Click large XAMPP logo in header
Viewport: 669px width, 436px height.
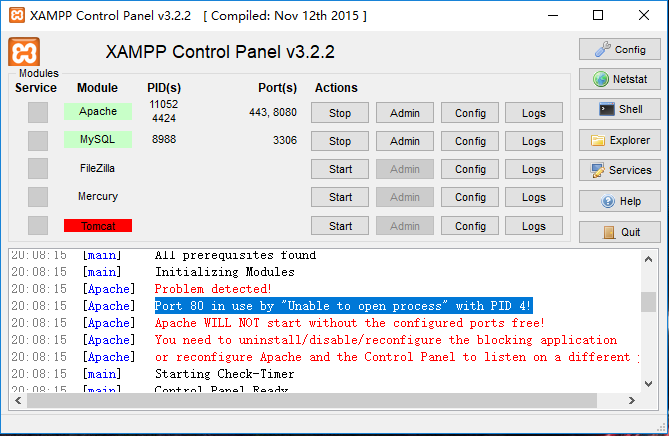pyautogui.click(x=24, y=52)
